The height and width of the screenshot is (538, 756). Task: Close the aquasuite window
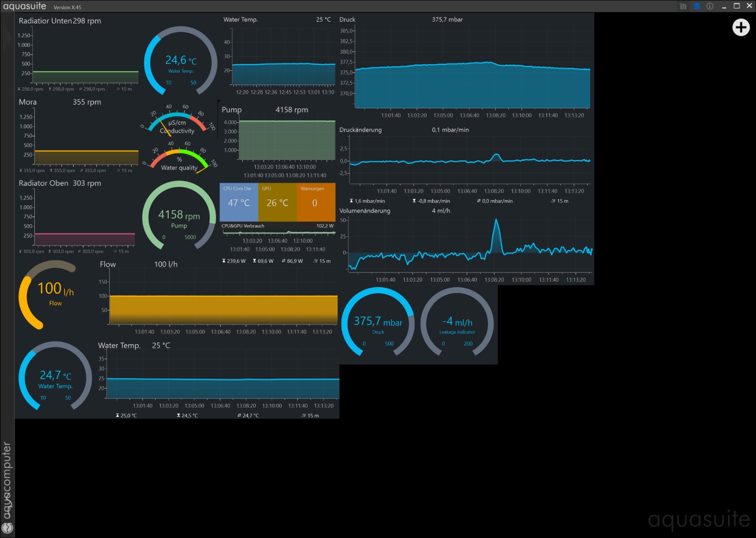click(x=749, y=6)
